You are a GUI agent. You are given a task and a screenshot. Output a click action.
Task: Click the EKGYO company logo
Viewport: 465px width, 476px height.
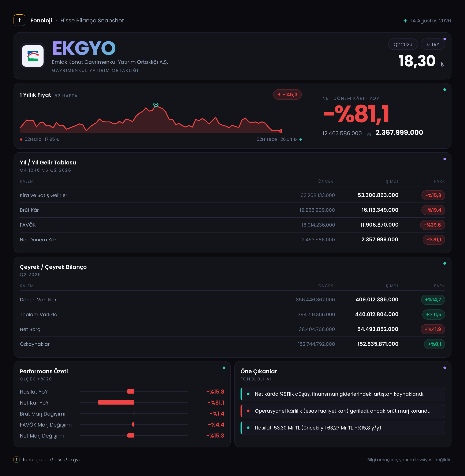coord(33,56)
